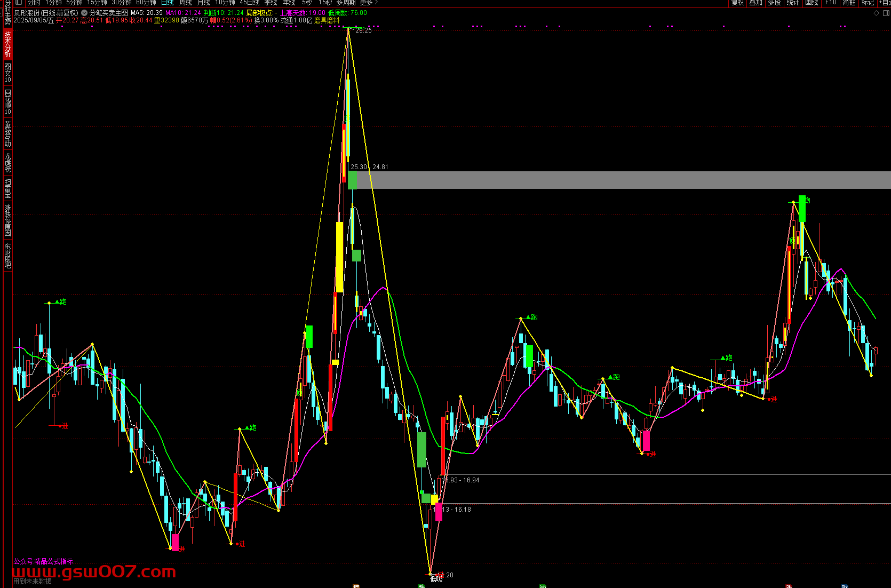Select the 60分钟 period
The image size is (891, 588).
(146, 3)
